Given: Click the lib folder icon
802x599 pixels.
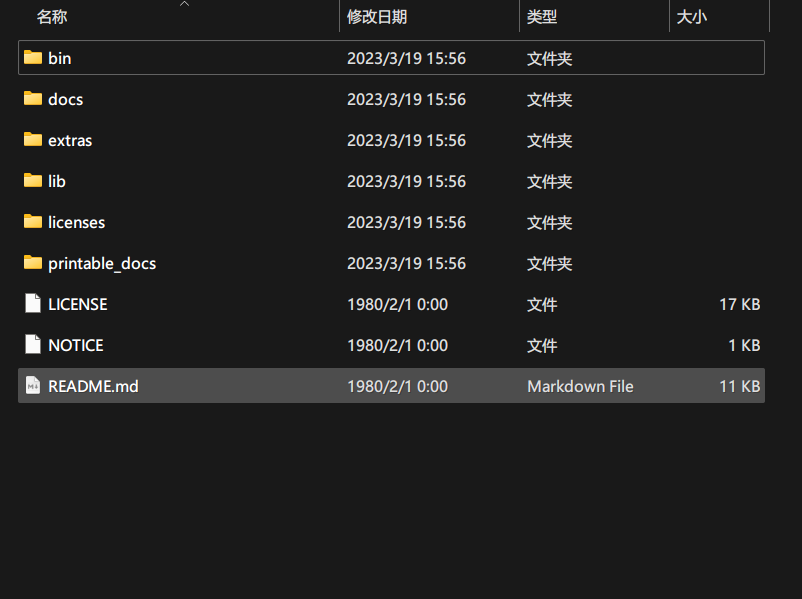Looking at the screenshot, I should tap(33, 181).
